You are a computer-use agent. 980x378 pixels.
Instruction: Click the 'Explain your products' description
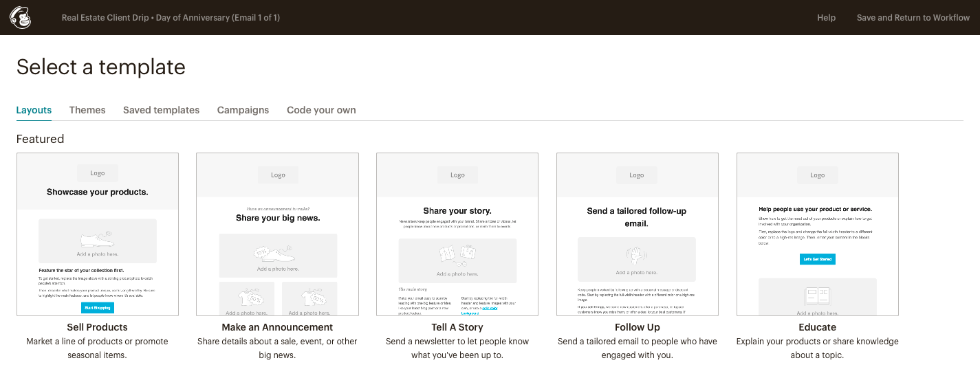tap(818, 348)
